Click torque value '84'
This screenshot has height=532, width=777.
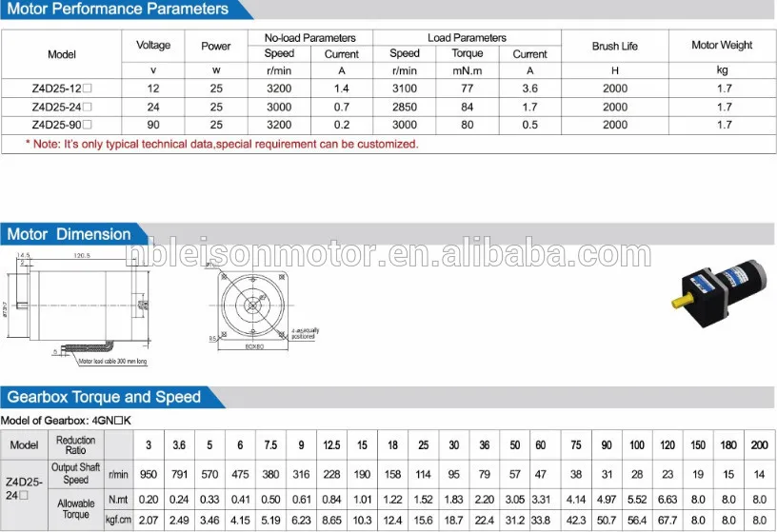467,107
